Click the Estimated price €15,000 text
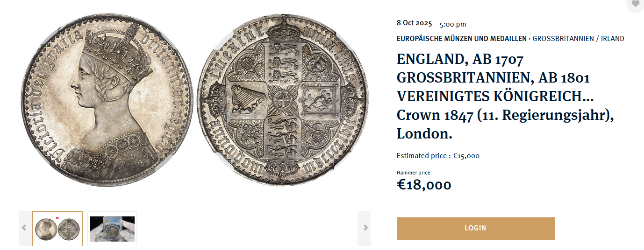 438,156
